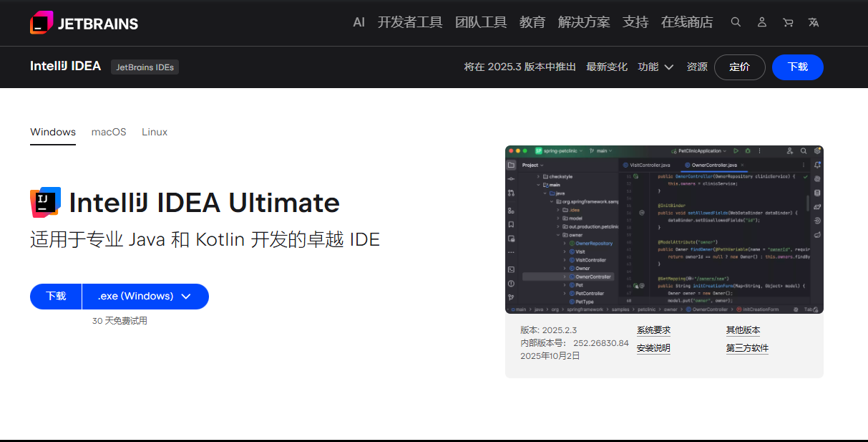Open the site search magnifier icon
Image resolution: width=868 pixels, height=442 pixels.
tap(736, 22)
